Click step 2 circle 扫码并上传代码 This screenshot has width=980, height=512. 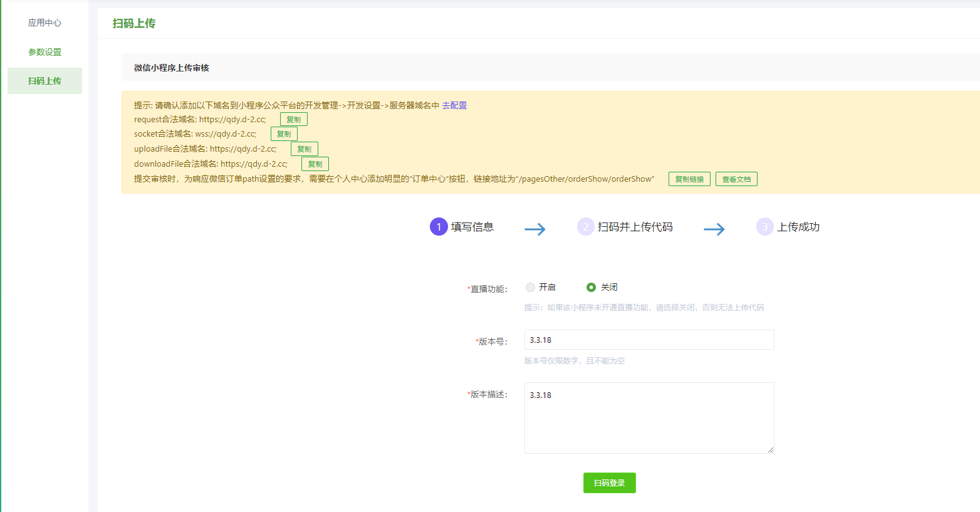585,227
